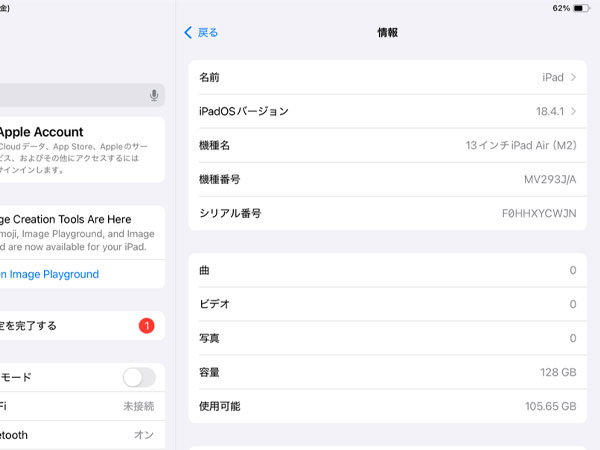Viewport: 600px width, 450px height.
Task: Tap the red notification badge showing 1
Action: (x=147, y=326)
